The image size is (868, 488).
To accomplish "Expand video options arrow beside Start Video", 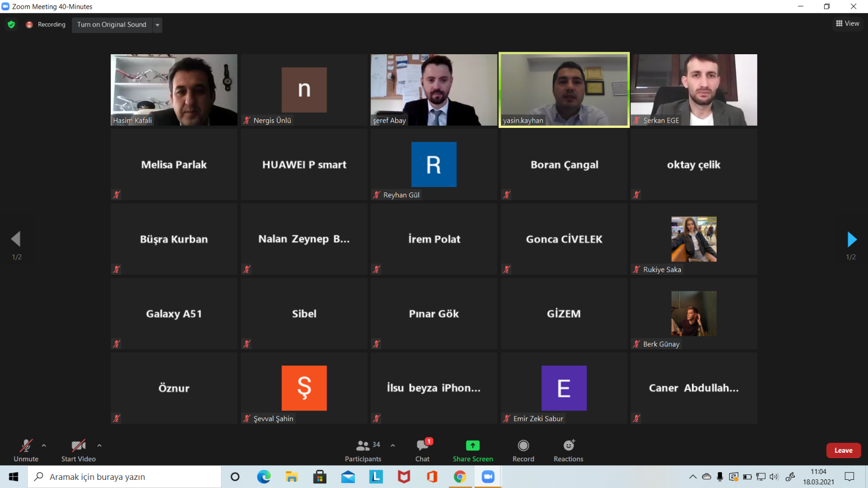I will tap(99, 445).
